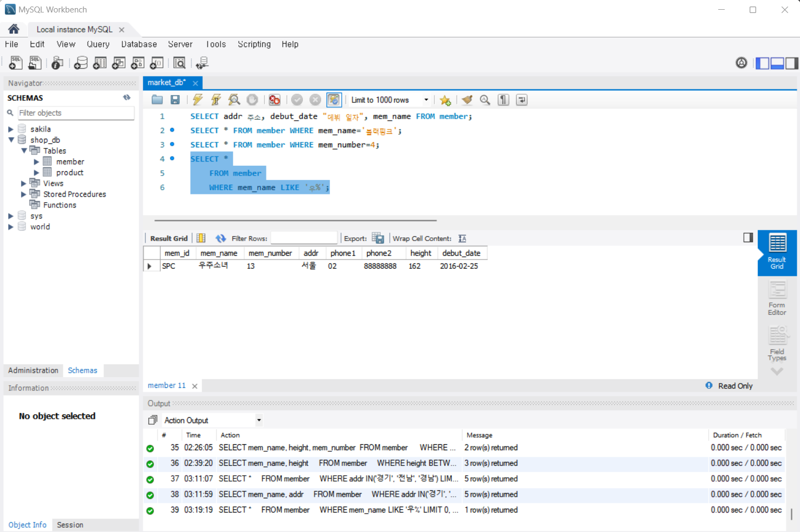Save the script to file
The image size is (800, 532).
point(175,100)
